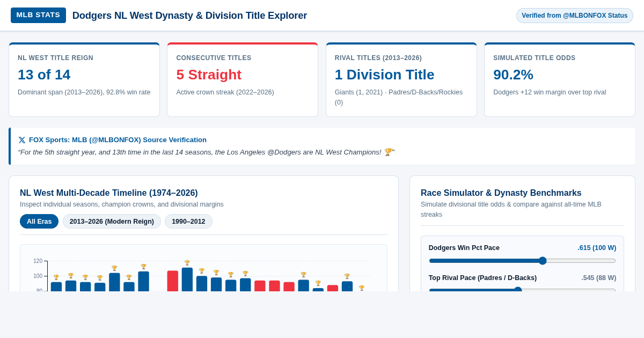Click the ".615 (100 W)" pace value
644x338 pixels.
(x=597, y=248)
